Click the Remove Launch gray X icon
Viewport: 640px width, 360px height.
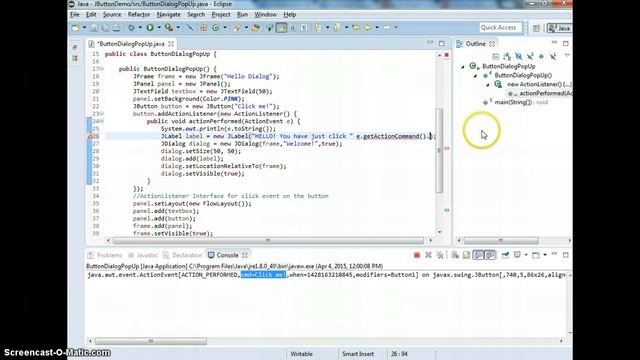428,255
